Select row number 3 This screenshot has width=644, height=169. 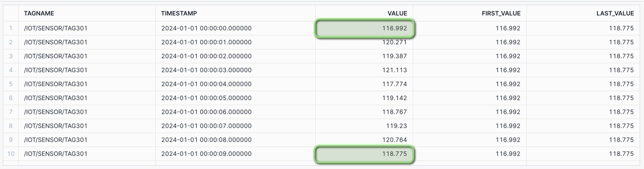click(x=11, y=56)
